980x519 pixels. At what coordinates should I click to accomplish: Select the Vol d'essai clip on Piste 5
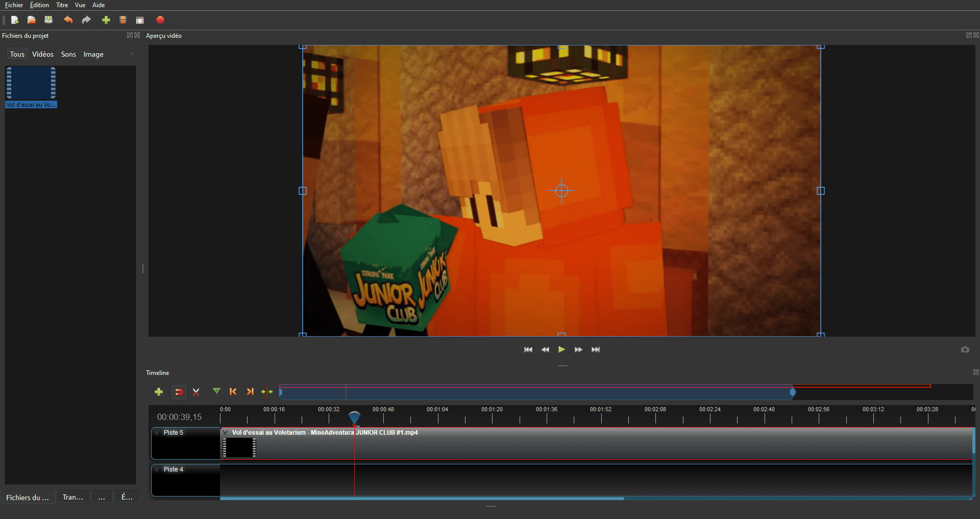pyautogui.click(x=597, y=443)
